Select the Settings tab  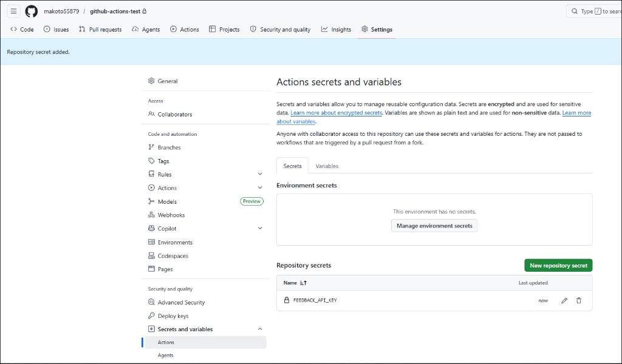coord(377,29)
